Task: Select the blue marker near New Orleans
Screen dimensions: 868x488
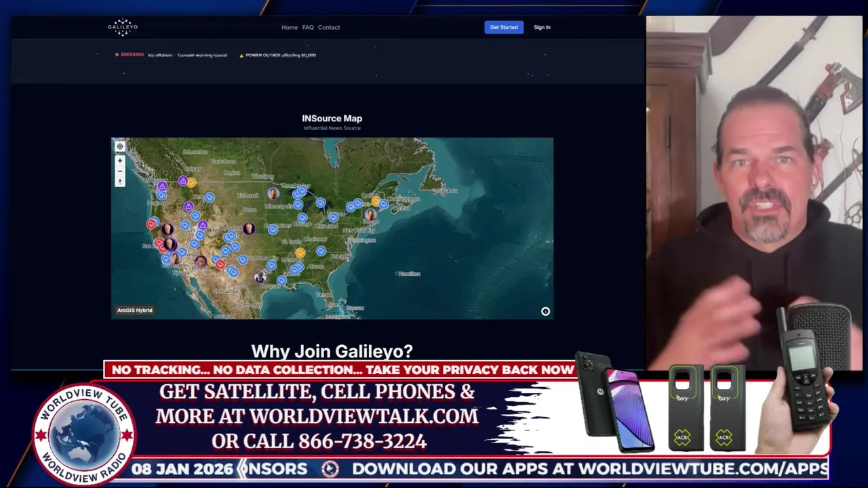Action: click(281, 280)
